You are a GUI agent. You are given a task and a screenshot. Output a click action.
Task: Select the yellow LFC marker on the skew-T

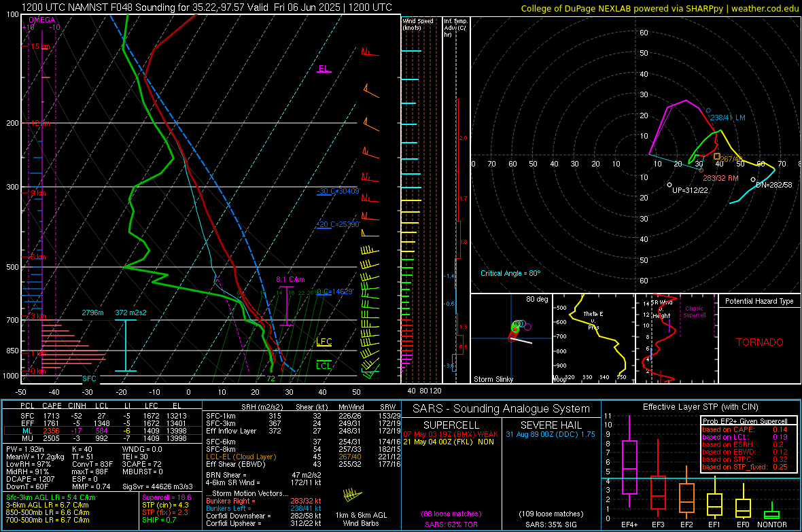pos(324,342)
